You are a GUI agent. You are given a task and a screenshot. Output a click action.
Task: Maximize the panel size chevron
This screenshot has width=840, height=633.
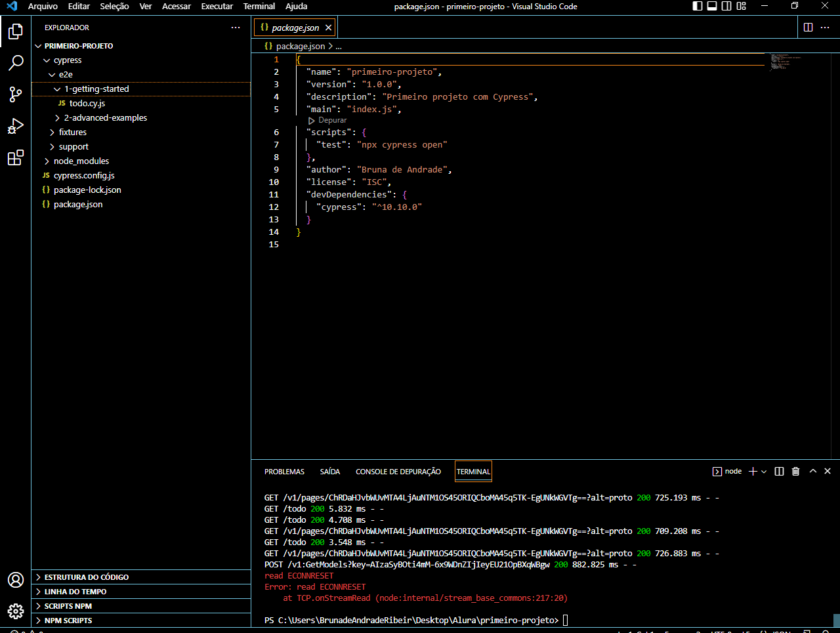813,471
